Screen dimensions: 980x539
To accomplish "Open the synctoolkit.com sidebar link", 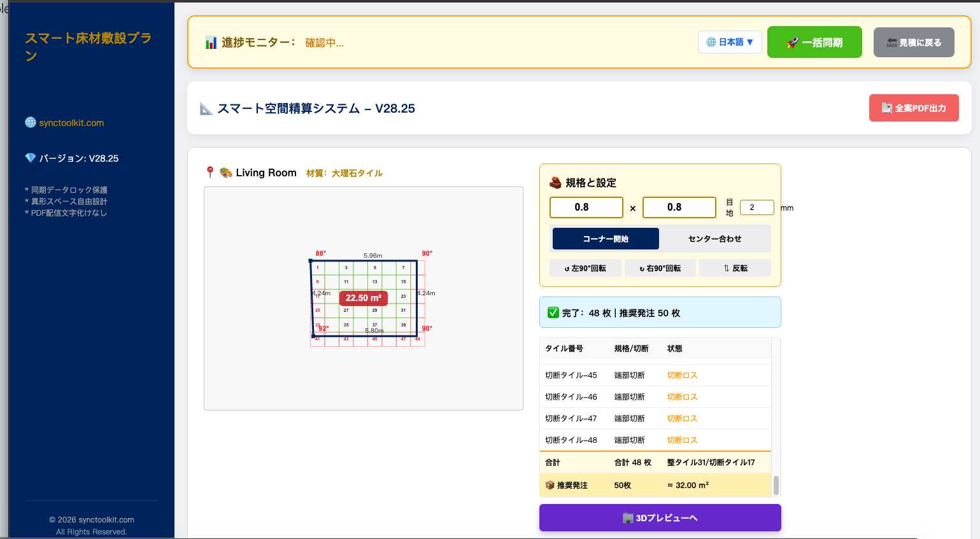I will coord(71,123).
